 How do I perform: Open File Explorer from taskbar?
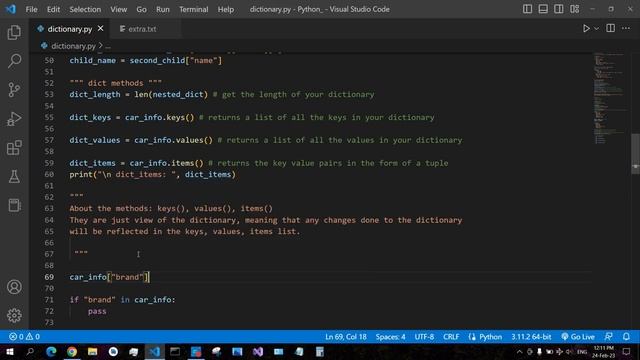pyautogui.click(x=93, y=351)
